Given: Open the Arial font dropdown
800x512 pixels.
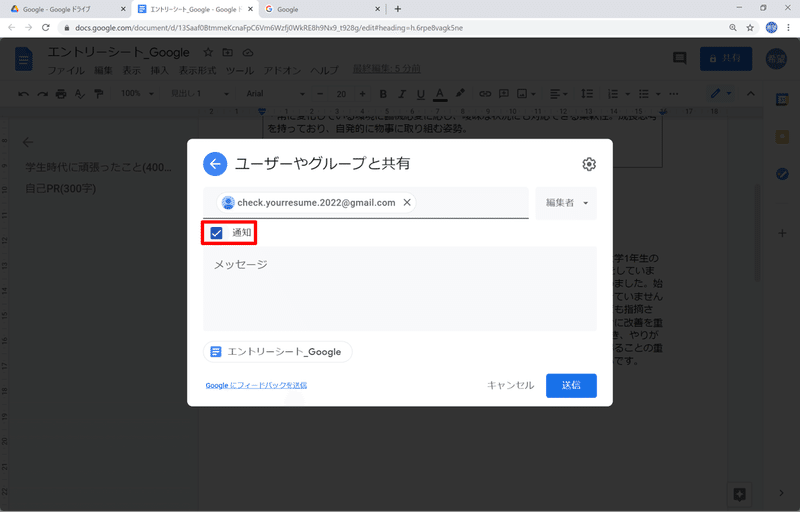Looking at the screenshot, I should [x=275, y=94].
